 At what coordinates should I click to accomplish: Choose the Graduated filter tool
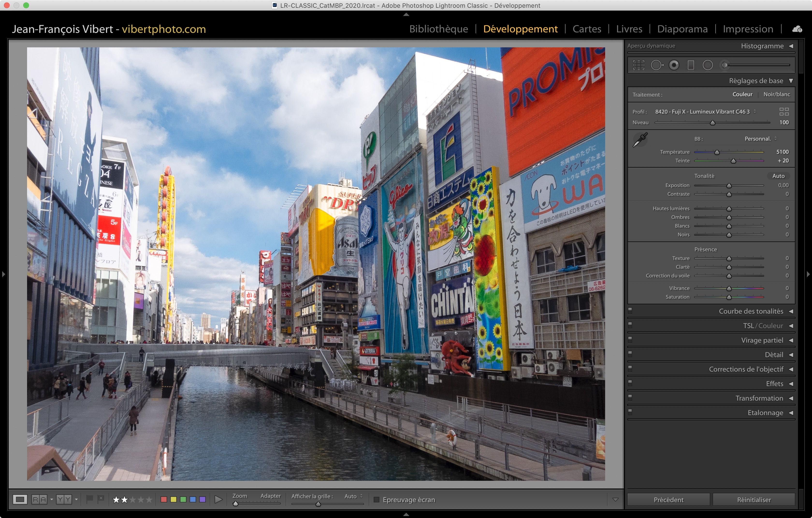pyautogui.click(x=691, y=65)
